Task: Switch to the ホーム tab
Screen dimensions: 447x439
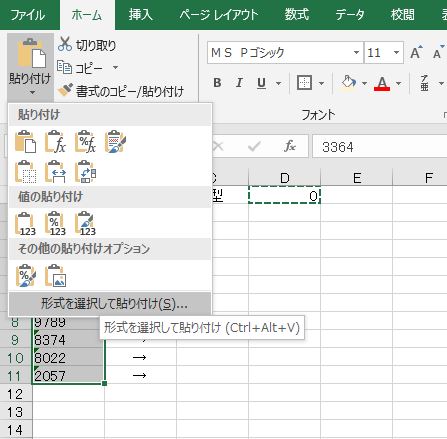Action: coord(87,15)
